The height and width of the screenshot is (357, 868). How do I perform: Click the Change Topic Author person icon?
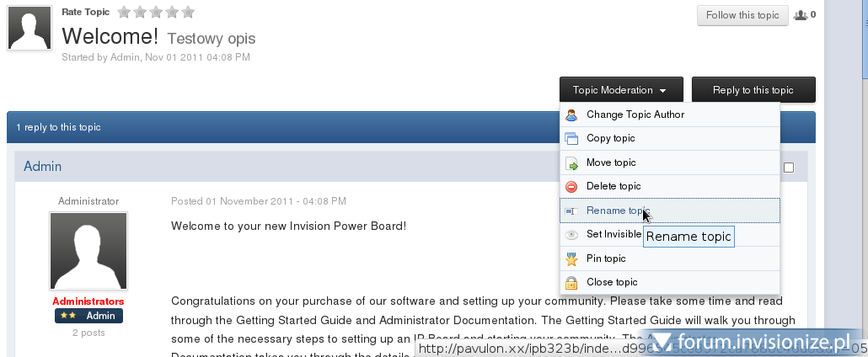coord(571,115)
